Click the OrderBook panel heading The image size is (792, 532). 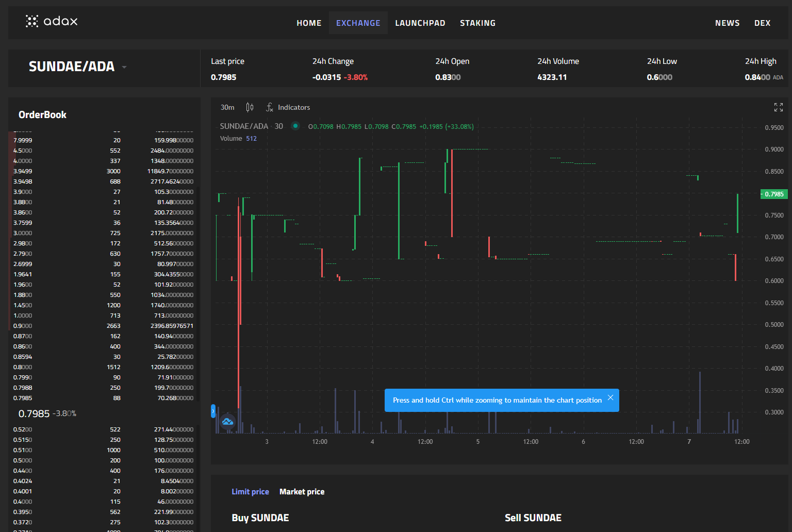tap(42, 115)
